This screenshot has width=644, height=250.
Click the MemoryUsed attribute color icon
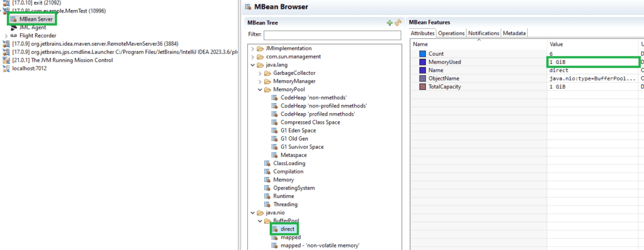[422, 62]
